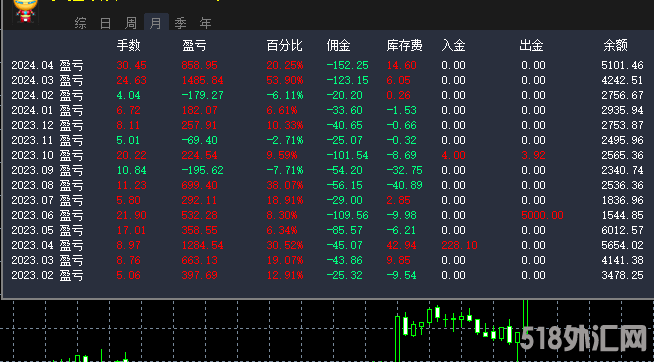Click storage fee value -40.89

(x=405, y=186)
